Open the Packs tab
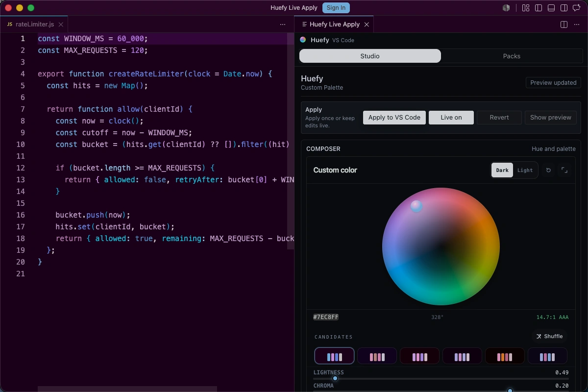 [512, 56]
